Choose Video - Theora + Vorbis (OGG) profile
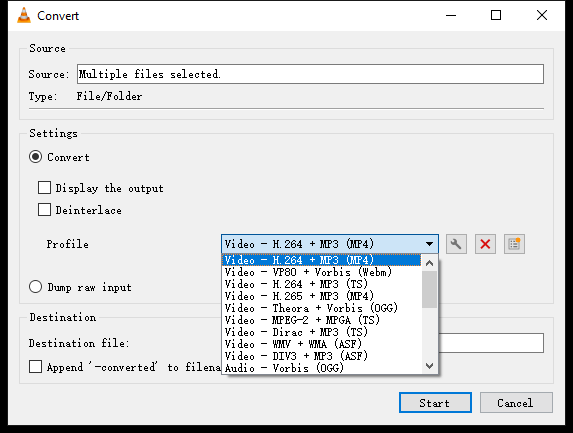The width and height of the screenshot is (573, 433). (322, 308)
